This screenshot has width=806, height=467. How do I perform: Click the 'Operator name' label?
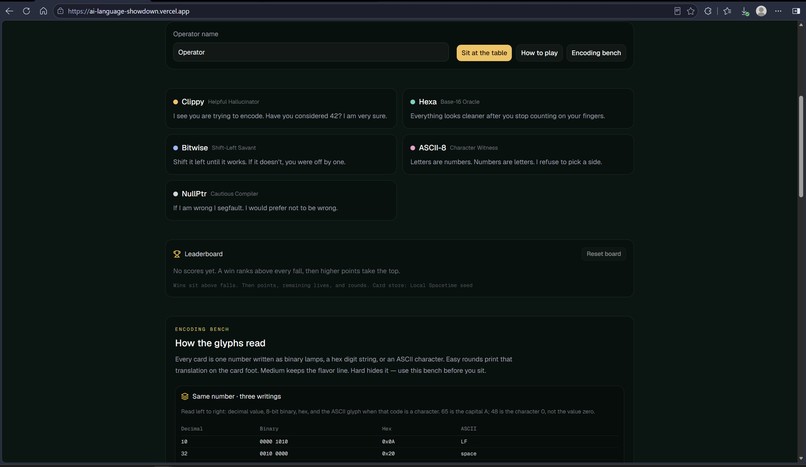(x=195, y=34)
